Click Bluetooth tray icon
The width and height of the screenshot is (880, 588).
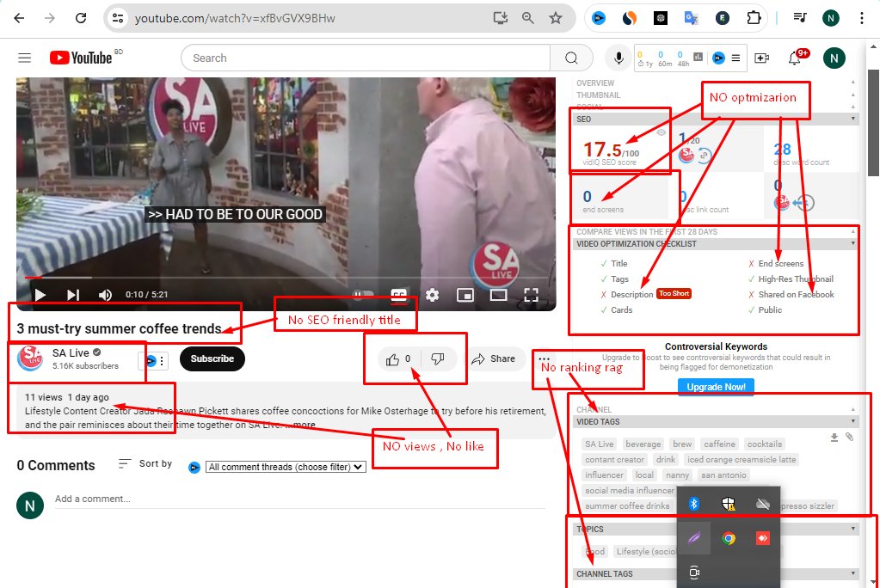coord(693,504)
